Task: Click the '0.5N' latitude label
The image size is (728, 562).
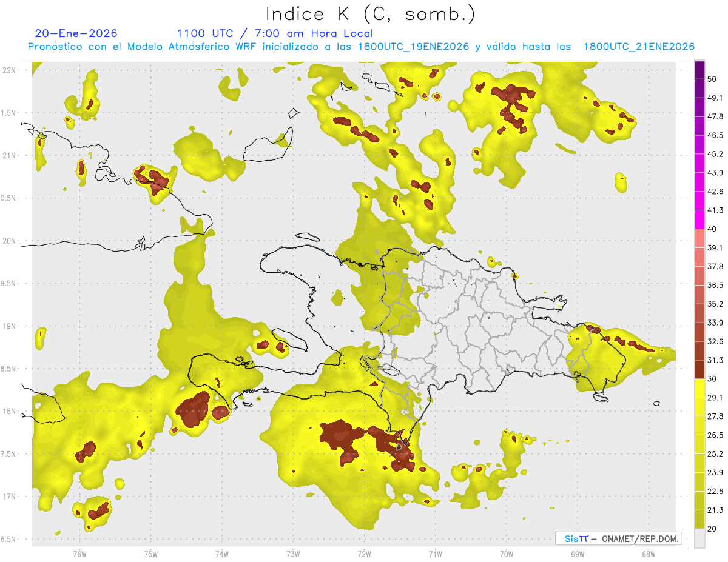Action: pos(9,198)
